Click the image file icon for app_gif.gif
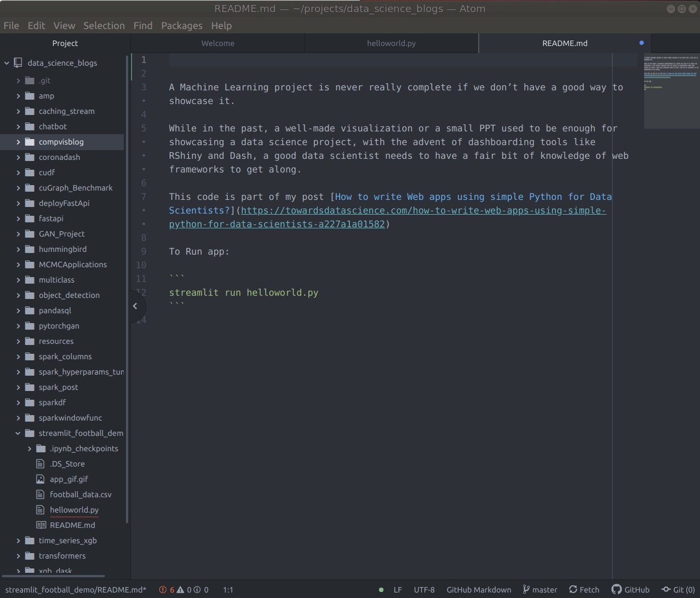The width and height of the screenshot is (700, 598). pos(40,479)
